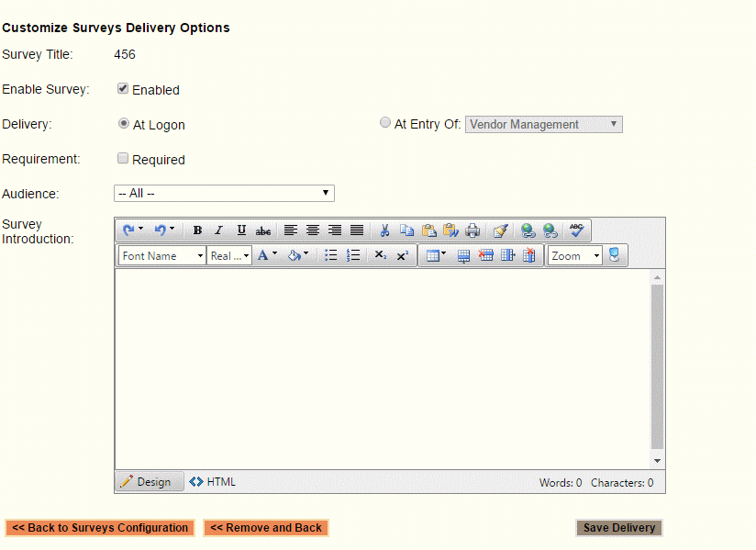Uncheck the Enabled survey checkbox

(123, 89)
